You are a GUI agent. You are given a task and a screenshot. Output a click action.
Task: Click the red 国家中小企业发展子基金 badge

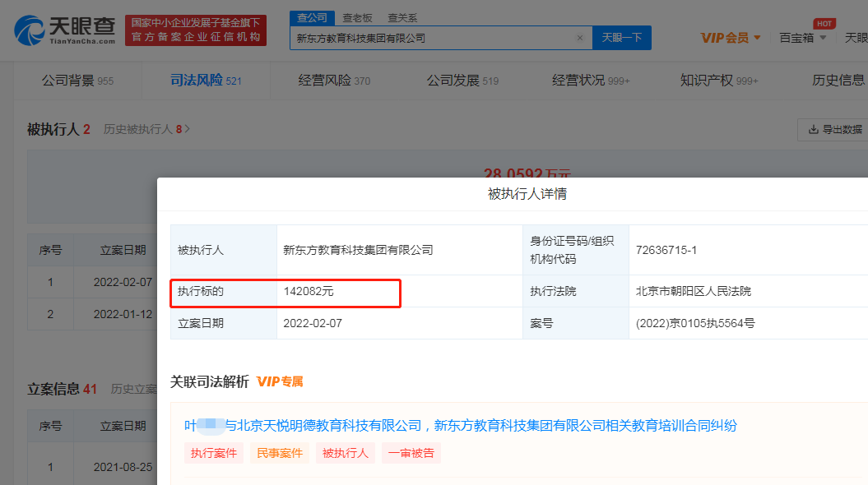click(196, 28)
